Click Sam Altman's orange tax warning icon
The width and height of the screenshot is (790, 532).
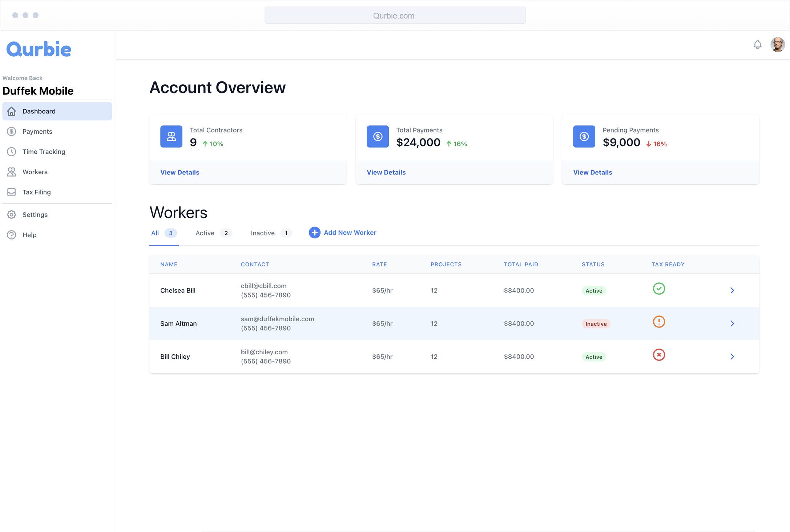click(x=658, y=322)
